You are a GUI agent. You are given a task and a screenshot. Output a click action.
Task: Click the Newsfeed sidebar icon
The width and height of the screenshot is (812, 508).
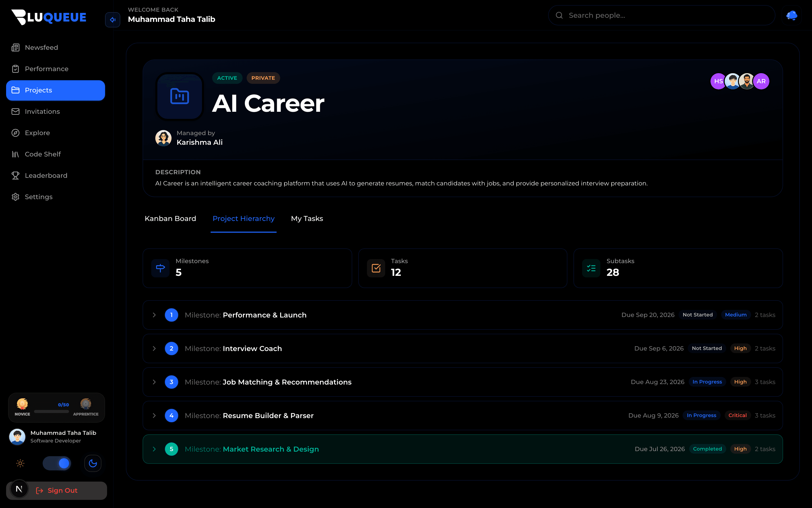[x=15, y=47]
